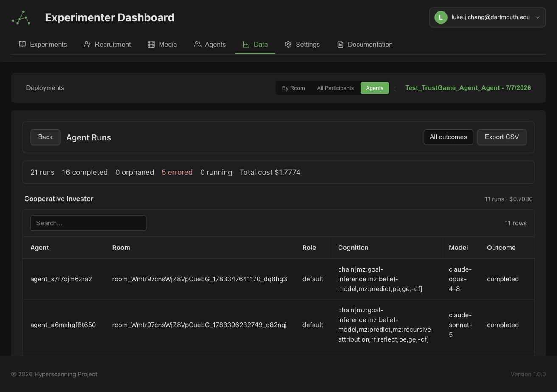Sort by the Room column header

pyautogui.click(x=121, y=248)
